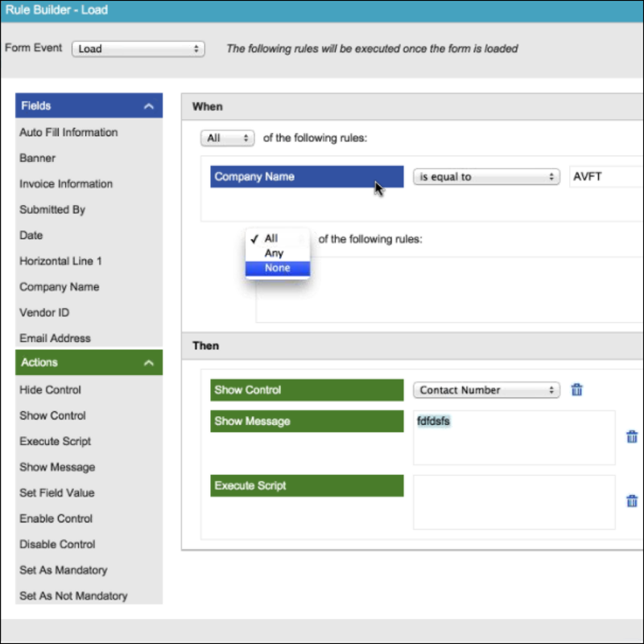Select Any in the condition match menu

point(275,253)
